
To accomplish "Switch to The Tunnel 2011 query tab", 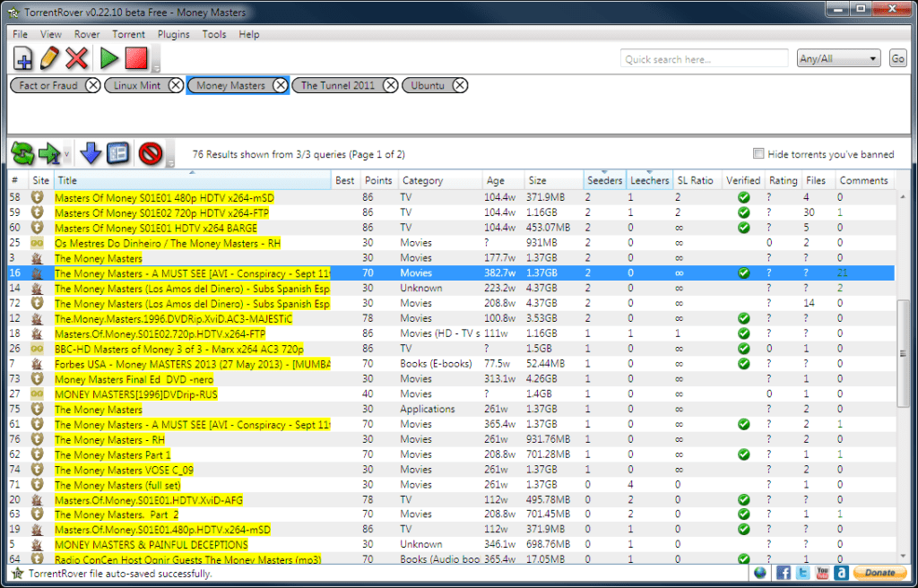I will point(337,85).
